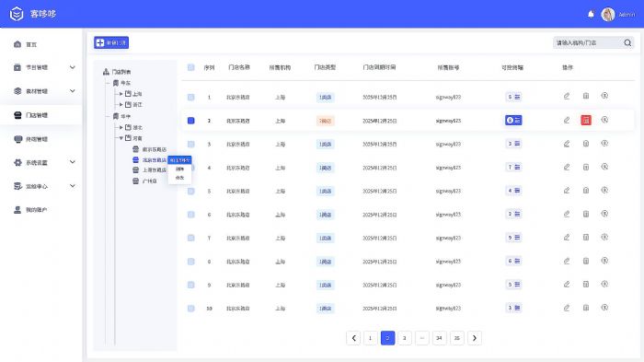Click the hexagon app logo in the header
This screenshot has width=644, height=362.
(17, 14)
